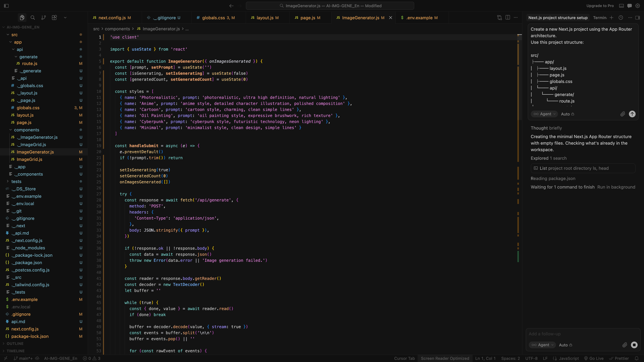
Task: Open chat panel more options ellipsis
Action: [630, 17]
